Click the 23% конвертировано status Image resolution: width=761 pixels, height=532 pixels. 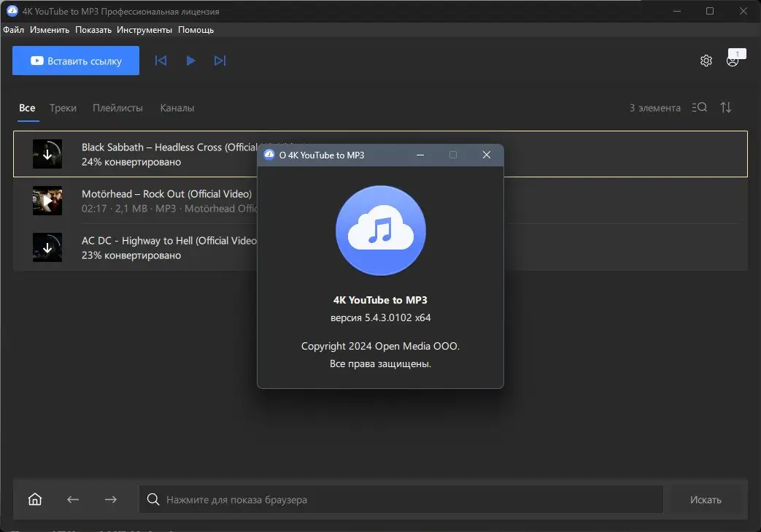tap(131, 255)
